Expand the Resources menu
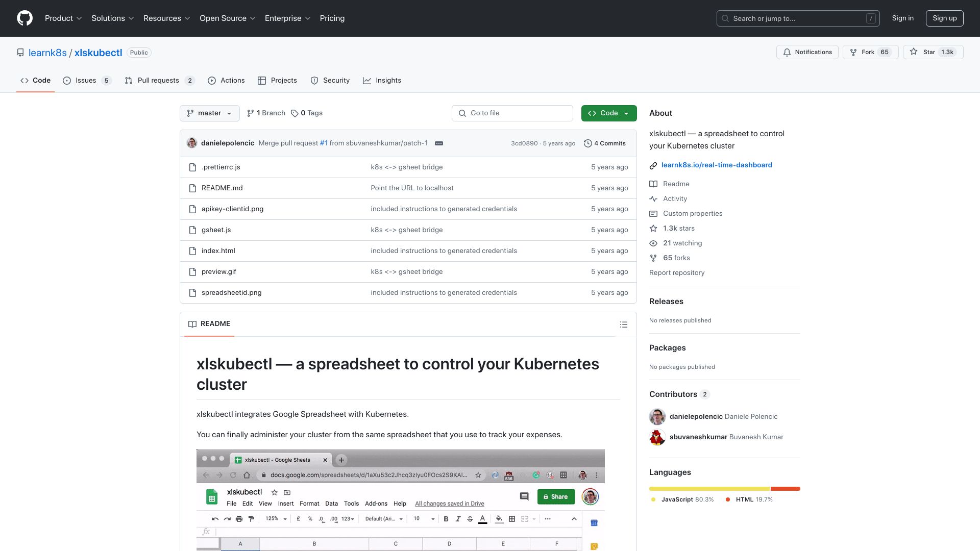The height and width of the screenshot is (551, 980). 166,18
